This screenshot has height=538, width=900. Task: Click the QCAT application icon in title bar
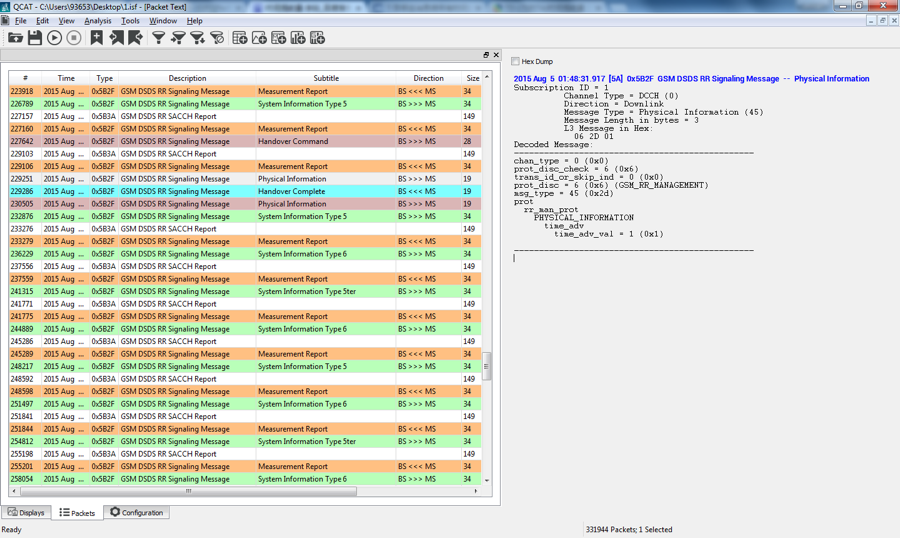coord(6,6)
